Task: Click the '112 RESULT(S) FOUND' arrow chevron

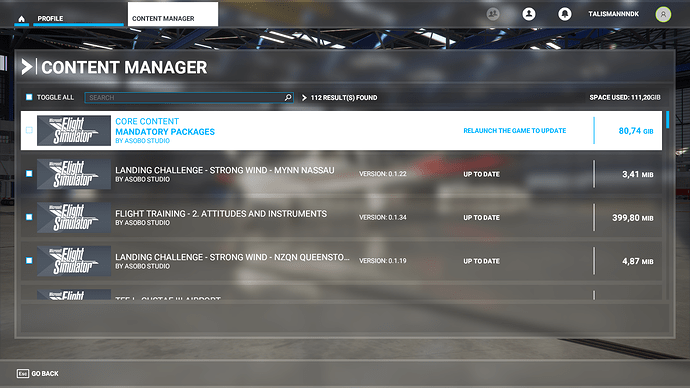Action: click(x=304, y=98)
